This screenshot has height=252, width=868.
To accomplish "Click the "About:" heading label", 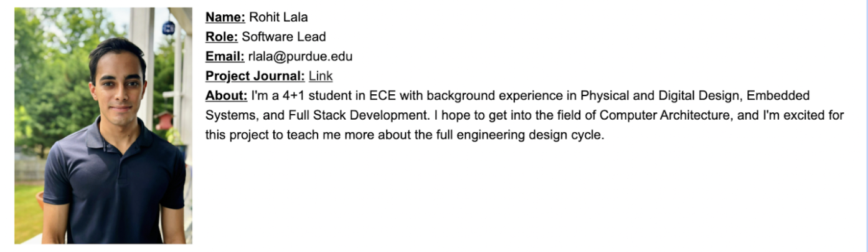I will (226, 96).
